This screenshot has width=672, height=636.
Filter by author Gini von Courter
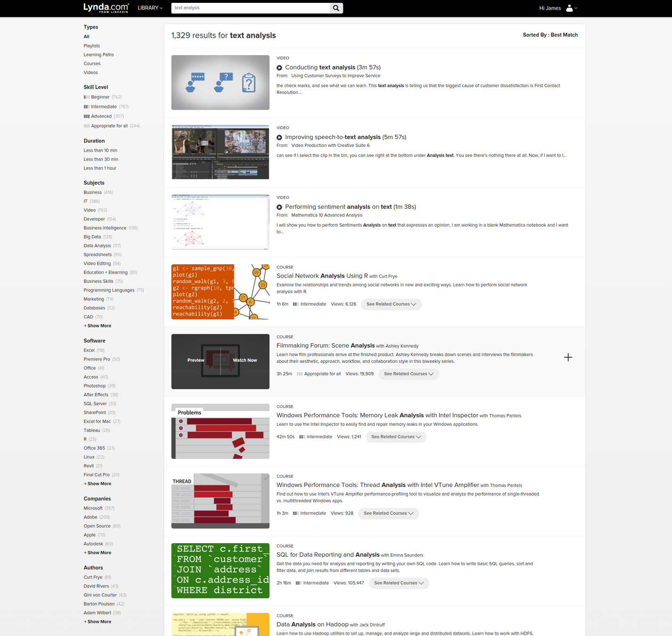pyautogui.click(x=100, y=595)
